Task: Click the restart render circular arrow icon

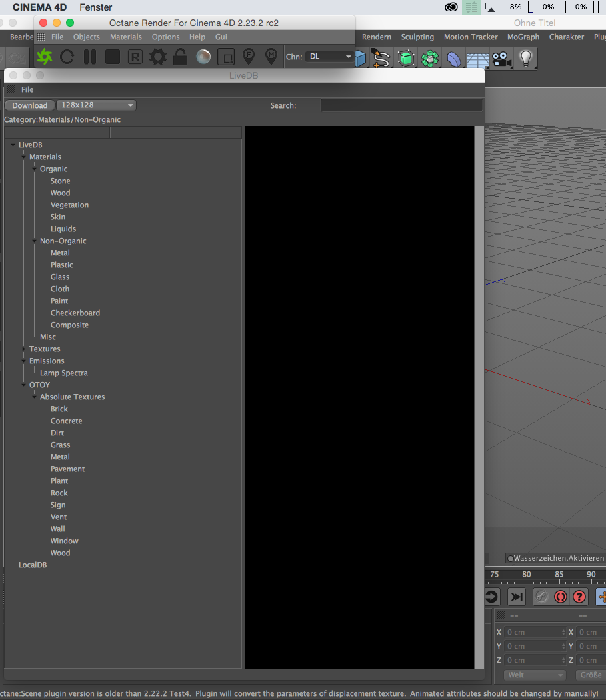Action: coord(67,57)
